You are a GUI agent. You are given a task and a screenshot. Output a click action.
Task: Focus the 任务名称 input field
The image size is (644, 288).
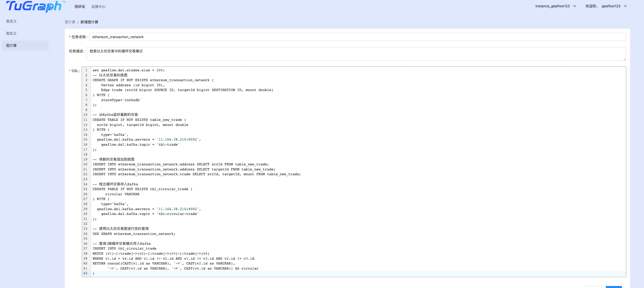tap(357, 37)
